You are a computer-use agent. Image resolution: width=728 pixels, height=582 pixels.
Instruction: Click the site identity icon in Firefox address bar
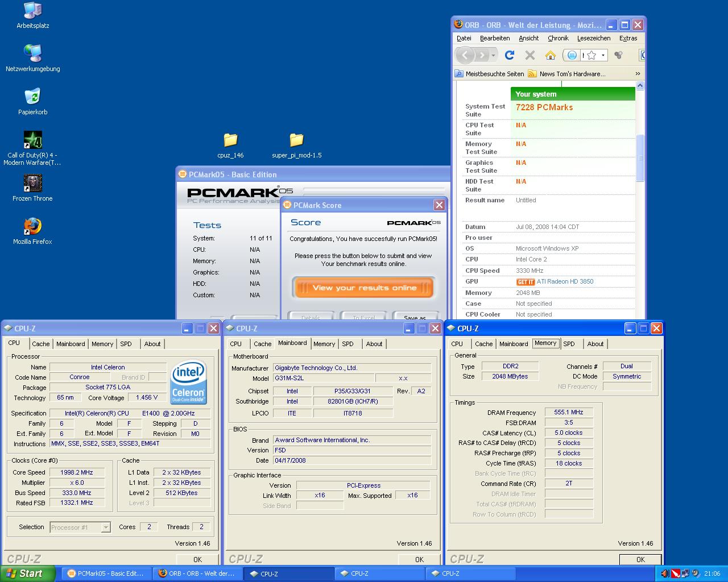tap(572, 55)
